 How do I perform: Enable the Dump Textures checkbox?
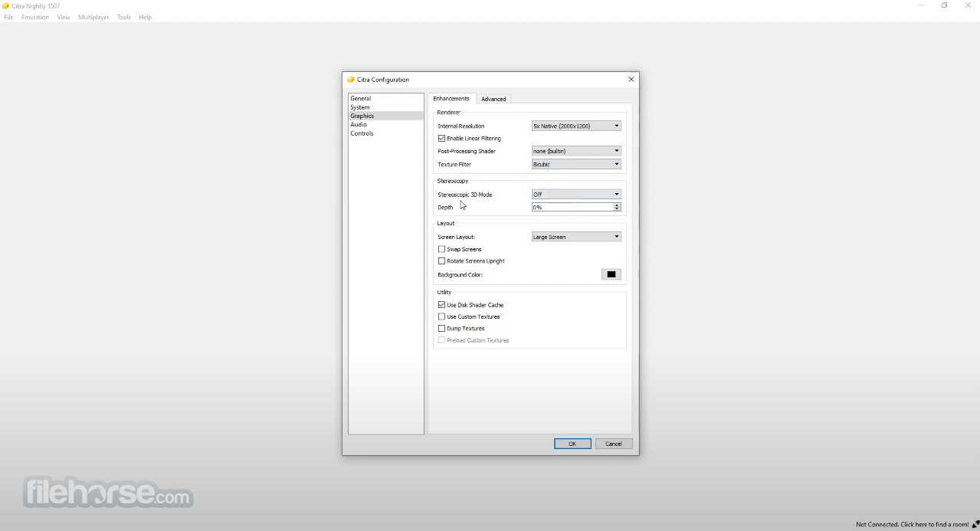click(x=441, y=329)
